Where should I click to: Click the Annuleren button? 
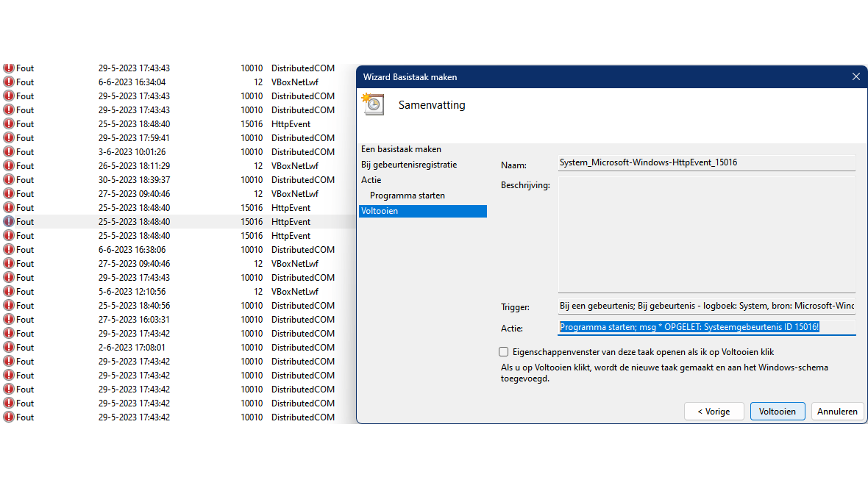[x=837, y=411]
